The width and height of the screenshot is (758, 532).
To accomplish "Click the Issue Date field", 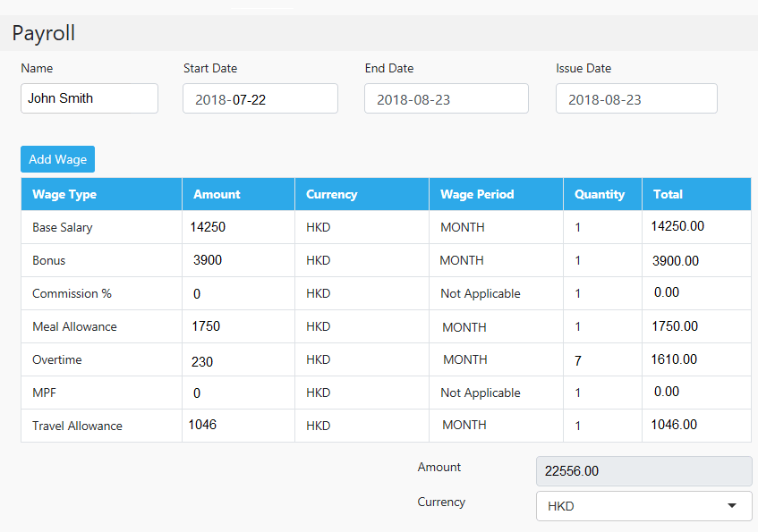I will pos(636,98).
